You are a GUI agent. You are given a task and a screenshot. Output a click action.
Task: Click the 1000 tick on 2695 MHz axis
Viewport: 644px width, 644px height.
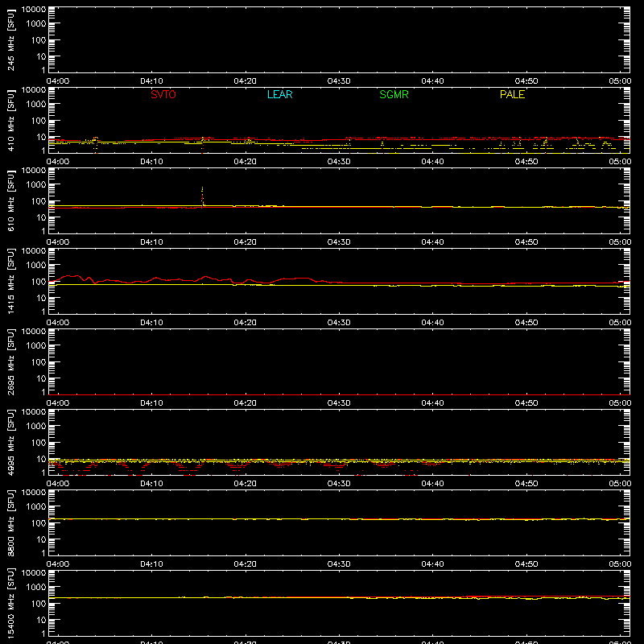[x=36, y=346]
